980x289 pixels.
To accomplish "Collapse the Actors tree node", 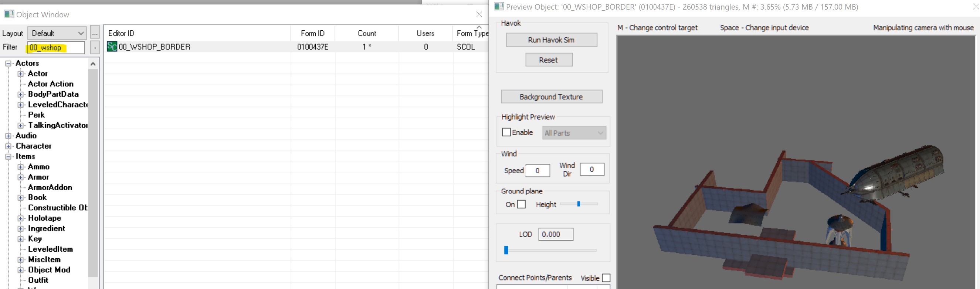I will (8, 64).
